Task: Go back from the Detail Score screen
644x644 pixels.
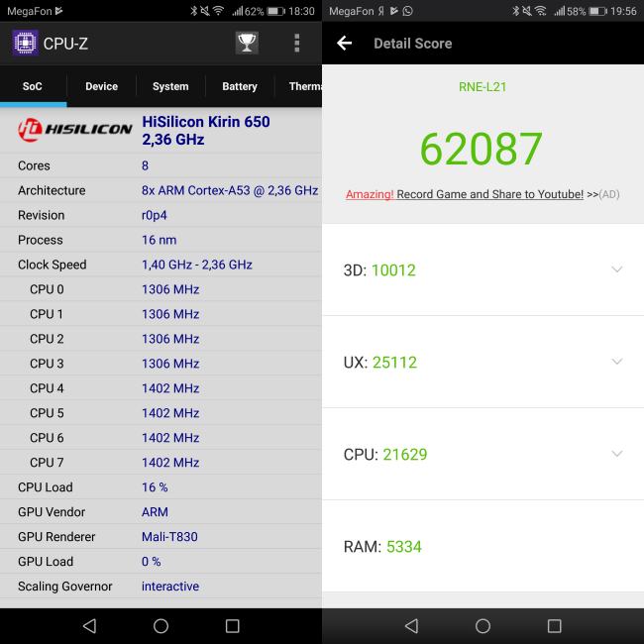Action: pyautogui.click(x=344, y=43)
